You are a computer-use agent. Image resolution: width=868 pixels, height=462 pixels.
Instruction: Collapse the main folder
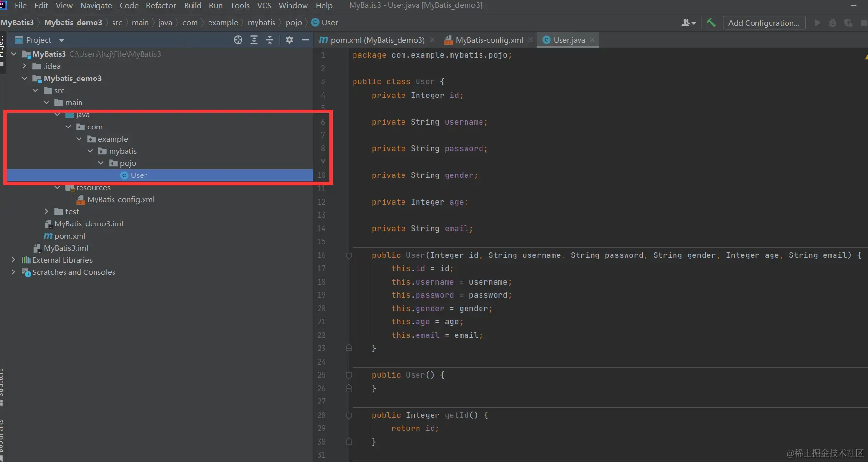[x=47, y=102]
